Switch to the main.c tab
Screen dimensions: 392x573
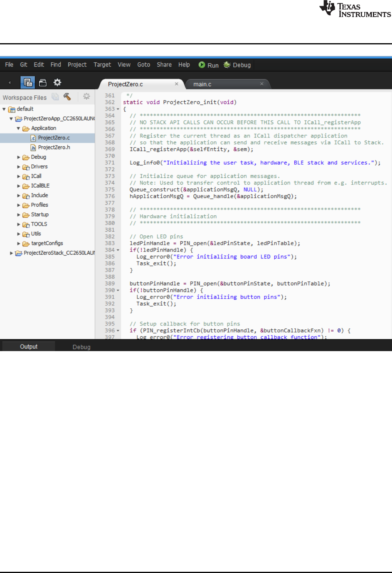[x=202, y=84]
